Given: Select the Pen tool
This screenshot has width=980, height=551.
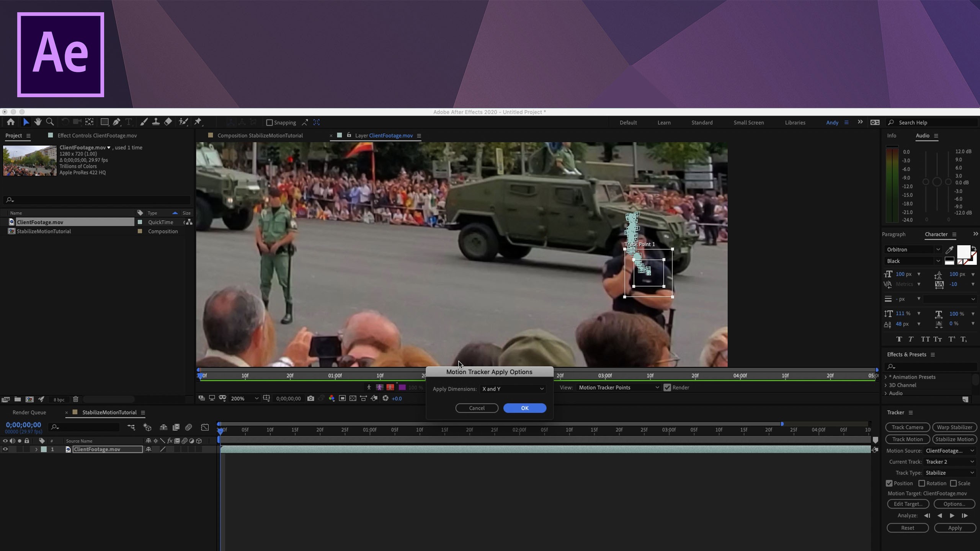Looking at the screenshot, I should [117, 122].
